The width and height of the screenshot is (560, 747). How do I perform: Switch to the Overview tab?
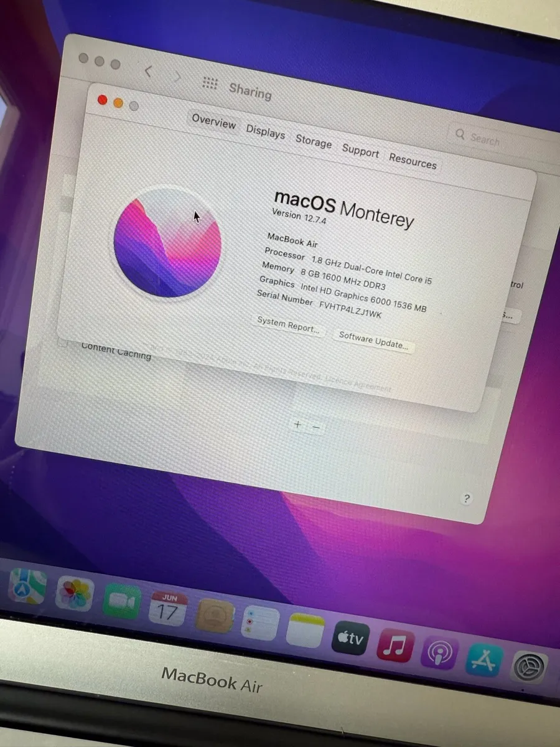(x=213, y=121)
